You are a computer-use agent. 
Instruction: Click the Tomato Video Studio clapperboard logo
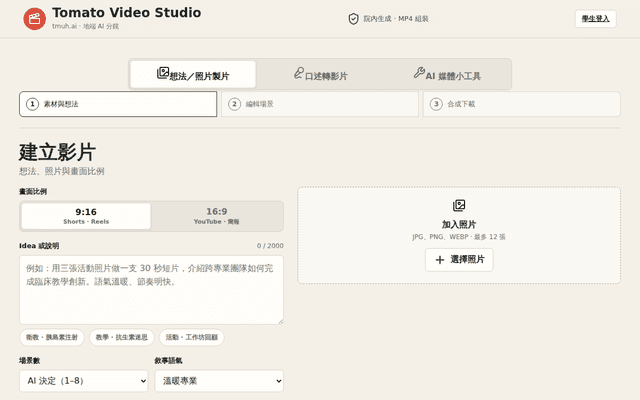[34, 19]
